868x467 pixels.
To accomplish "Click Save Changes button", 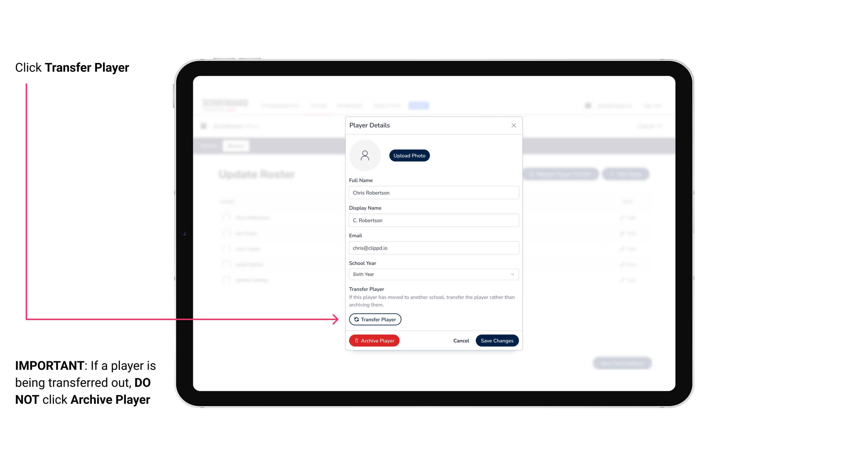I will (x=497, y=340).
